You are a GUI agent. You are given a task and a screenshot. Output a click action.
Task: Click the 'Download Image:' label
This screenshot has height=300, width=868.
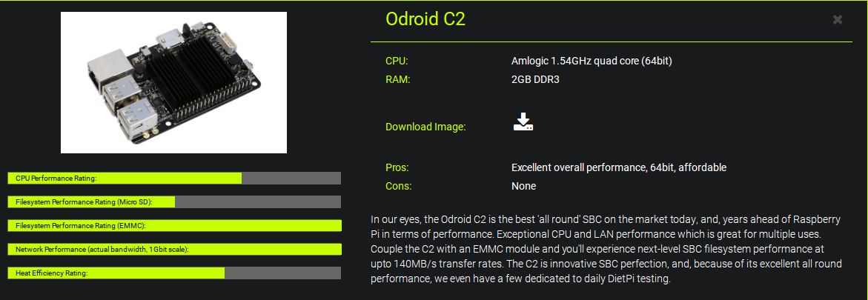(425, 127)
